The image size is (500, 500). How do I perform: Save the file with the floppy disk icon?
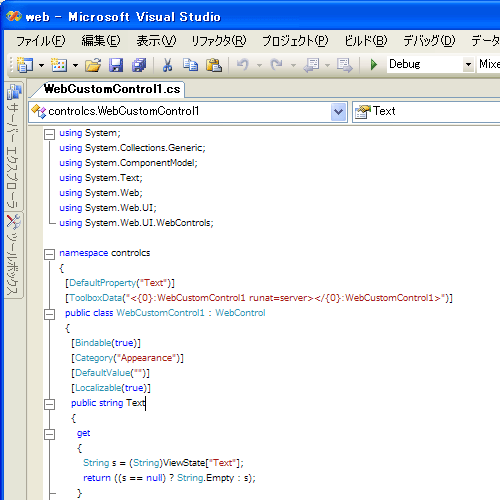pos(116,65)
